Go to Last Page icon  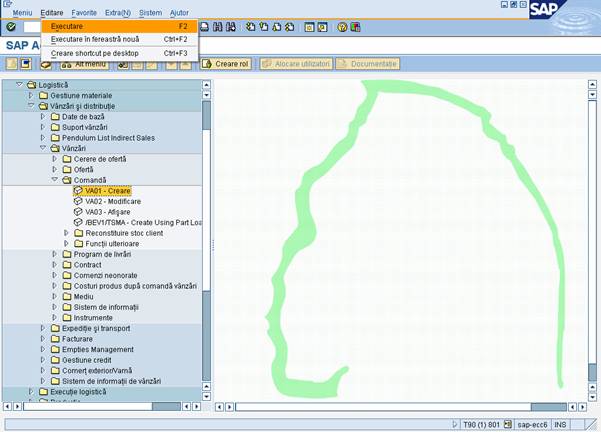(290, 27)
